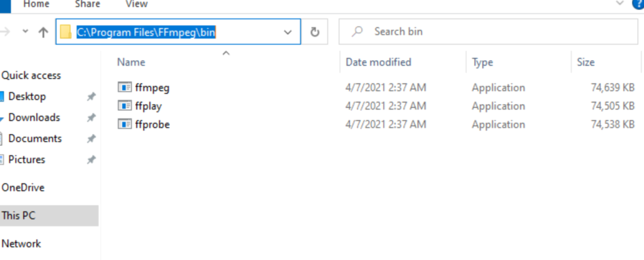The height and width of the screenshot is (260, 644).
Task: Click the ffmpeg application icon
Action: coord(125,88)
